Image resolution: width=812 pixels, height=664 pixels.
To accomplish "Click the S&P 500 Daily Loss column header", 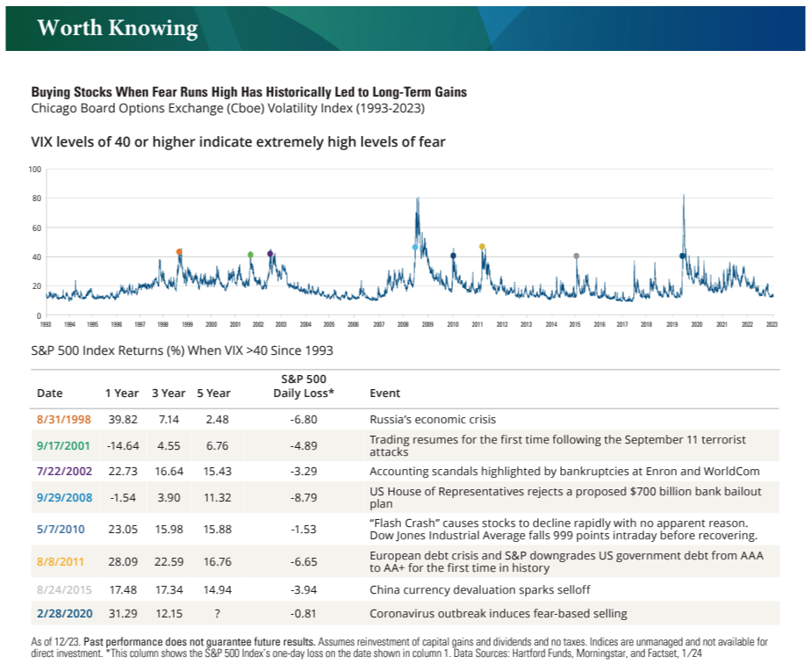I will 304,386.
